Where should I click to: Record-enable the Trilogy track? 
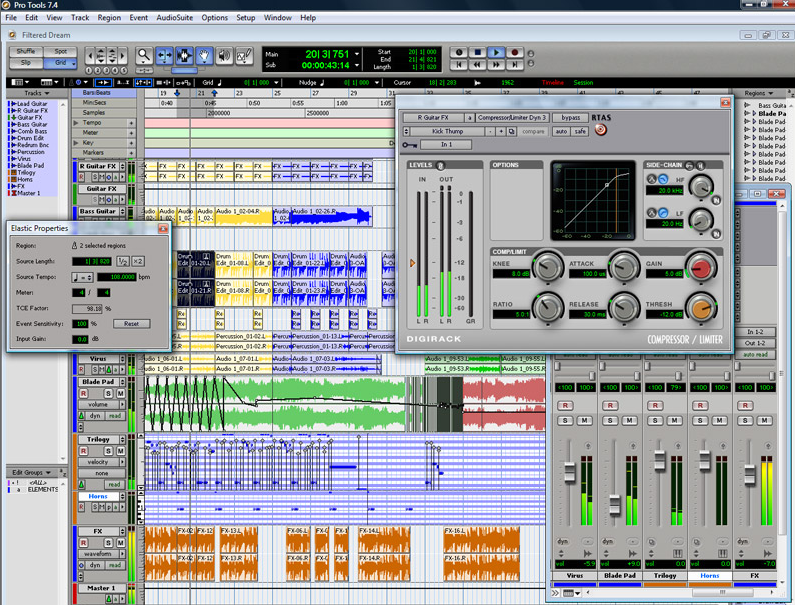(84, 451)
